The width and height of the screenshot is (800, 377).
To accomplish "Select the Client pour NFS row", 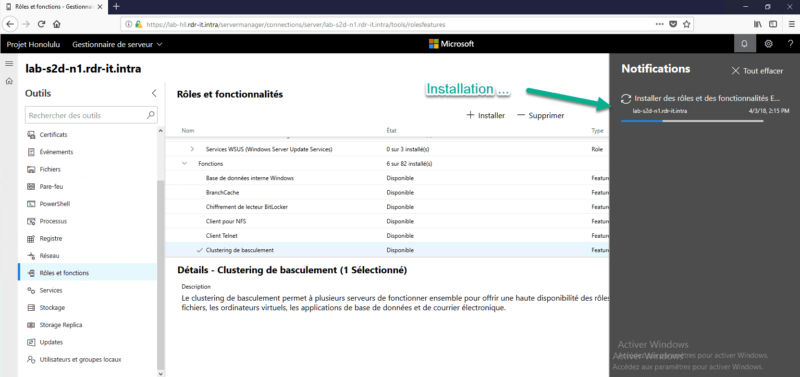I will pos(388,221).
